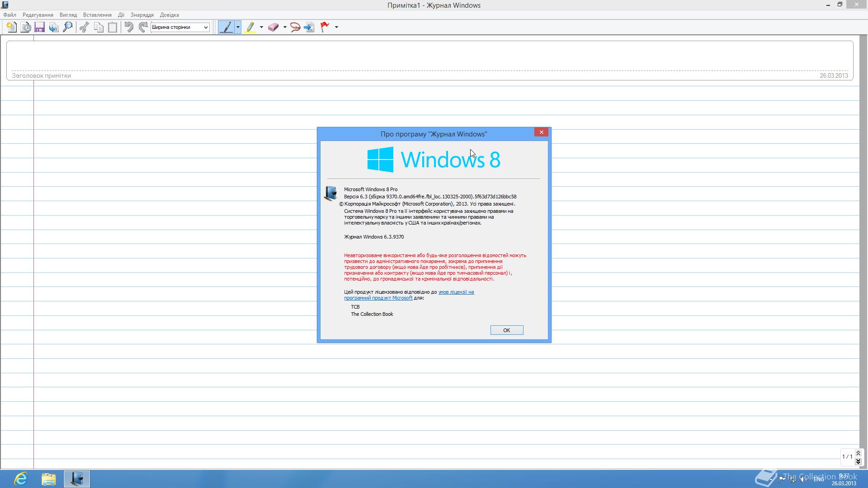
Task: Add a red Flag marker
Action: [x=325, y=27]
